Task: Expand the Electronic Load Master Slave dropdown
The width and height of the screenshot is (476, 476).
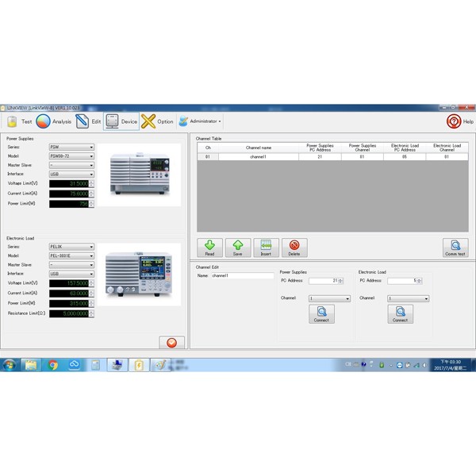Action: [x=71, y=265]
